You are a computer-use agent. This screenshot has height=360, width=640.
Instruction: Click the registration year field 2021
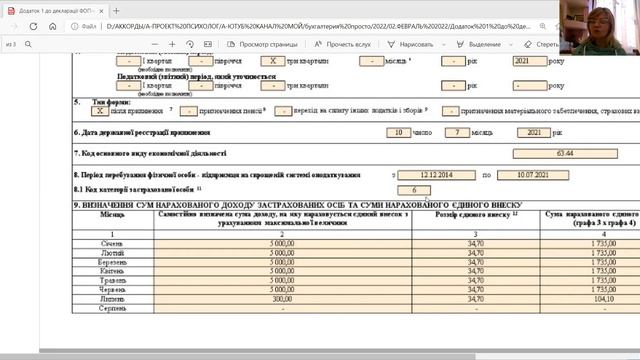click(x=534, y=133)
